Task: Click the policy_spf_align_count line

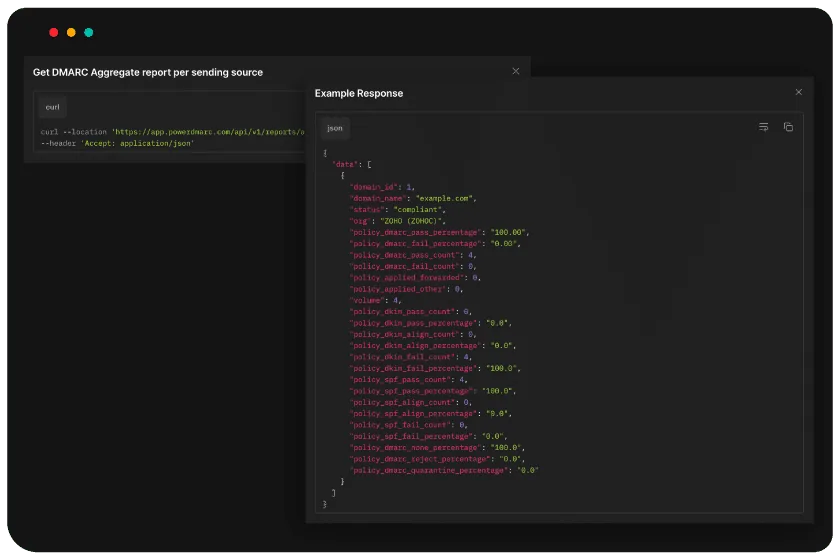Action: [x=411, y=402]
